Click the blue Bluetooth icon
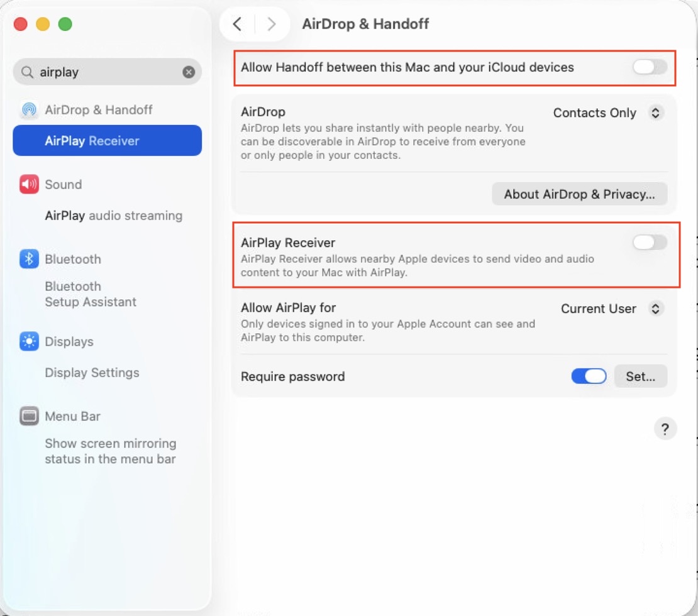Image resolution: width=698 pixels, height=616 pixels. click(29, 259)
